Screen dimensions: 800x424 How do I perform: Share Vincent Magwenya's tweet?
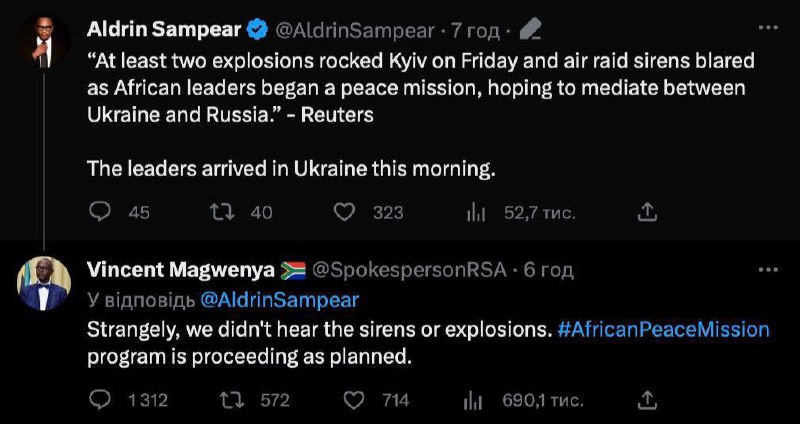(x=647, y=399)
